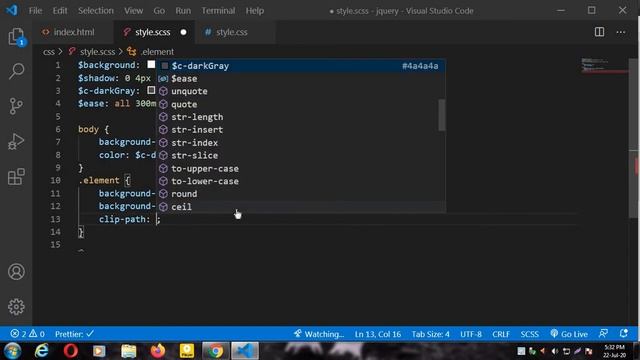Change the SCSS language mode
The width and height of the screenshot is (640, 360).
pyautogui.click(x=529, y=334)
